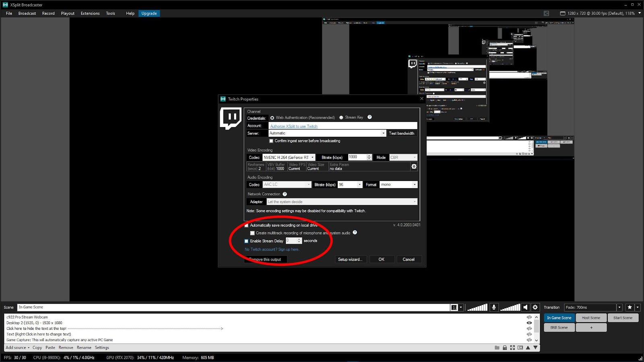Open the Extensions menu

click(x=90, y=13)
